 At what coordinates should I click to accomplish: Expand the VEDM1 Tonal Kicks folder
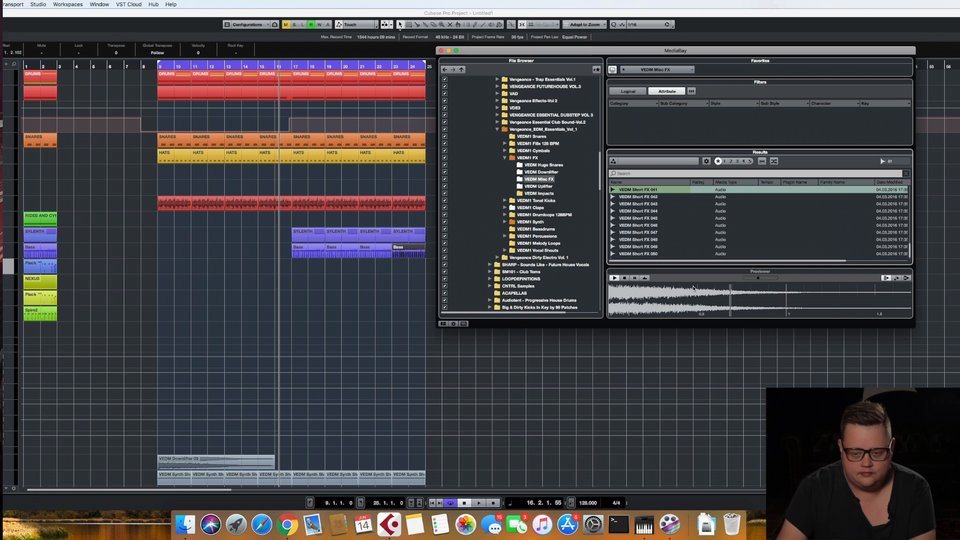[x=505, y=200]
